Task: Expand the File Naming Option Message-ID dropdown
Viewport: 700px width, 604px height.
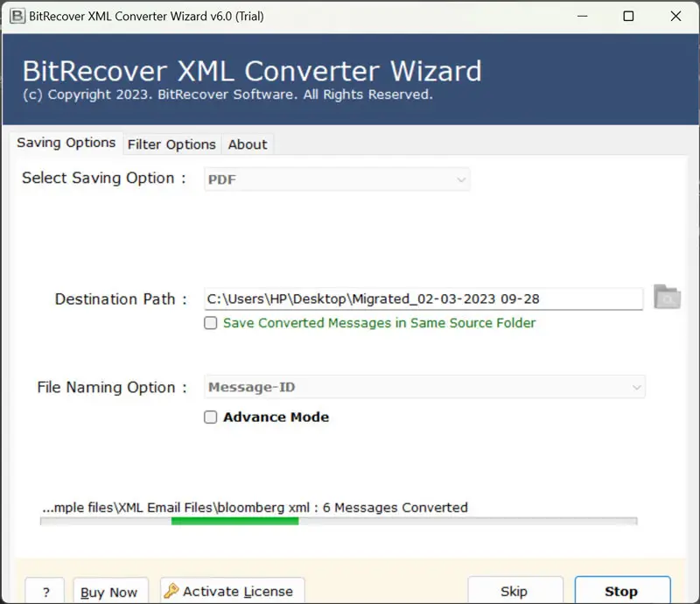Action: [424, 387]
